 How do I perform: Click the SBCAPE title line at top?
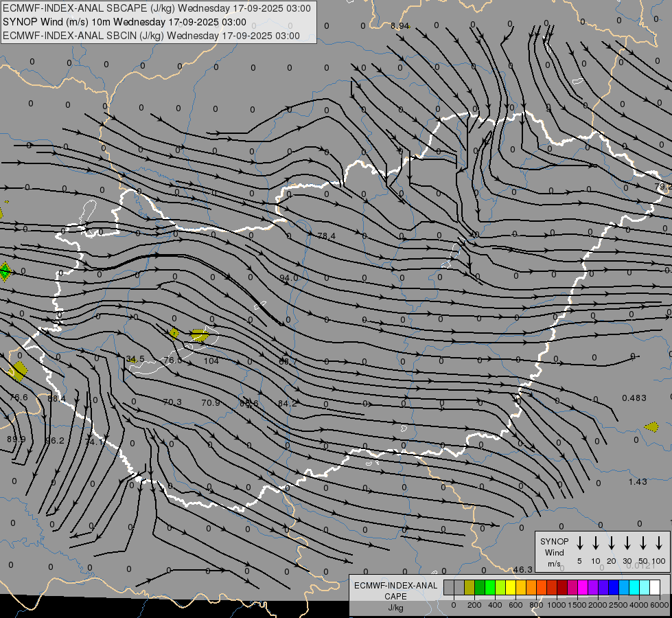tap(157, 8)
